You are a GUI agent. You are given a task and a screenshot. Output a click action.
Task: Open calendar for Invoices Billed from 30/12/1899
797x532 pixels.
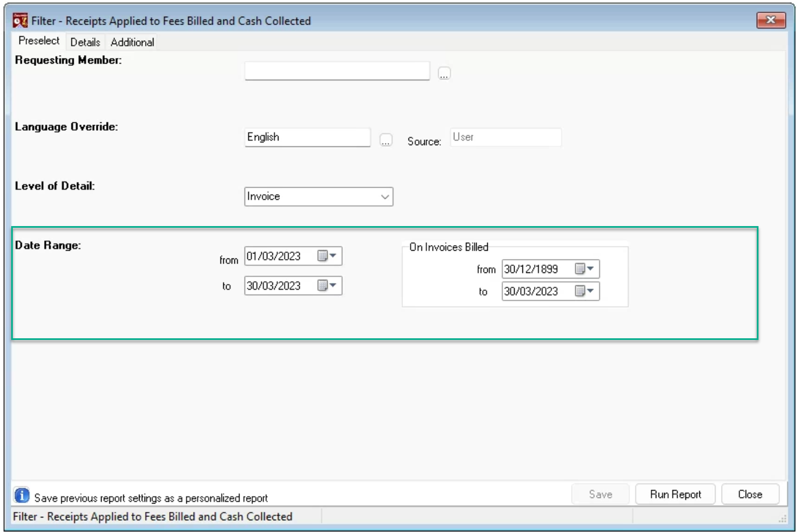coord(585,269)
